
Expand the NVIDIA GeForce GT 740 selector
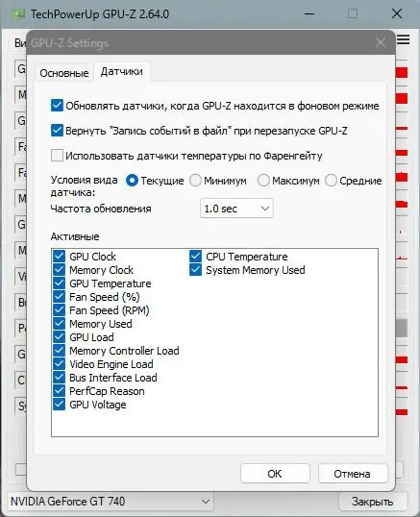pos(111,502)
